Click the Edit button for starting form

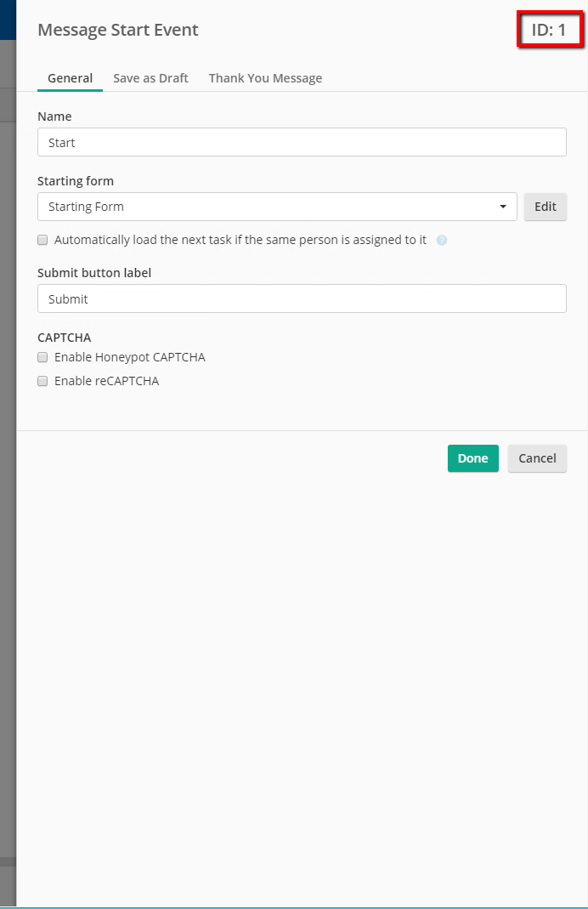click(x=546, y=207)
